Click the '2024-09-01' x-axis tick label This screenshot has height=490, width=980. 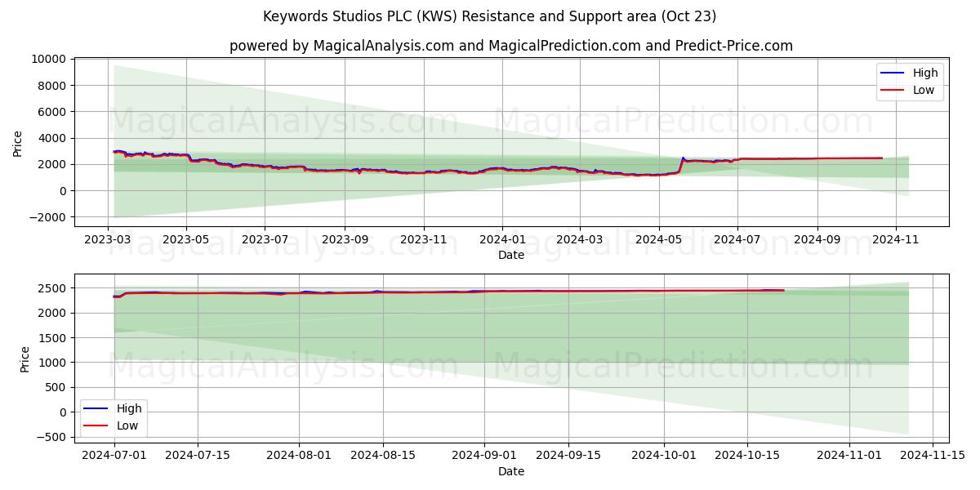(x=484, y=457)
